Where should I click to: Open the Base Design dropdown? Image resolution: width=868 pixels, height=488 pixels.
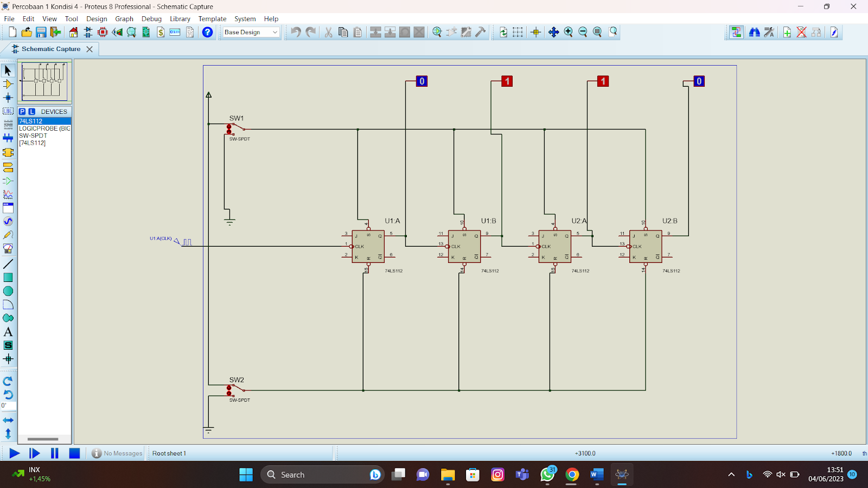pos(251,32)
